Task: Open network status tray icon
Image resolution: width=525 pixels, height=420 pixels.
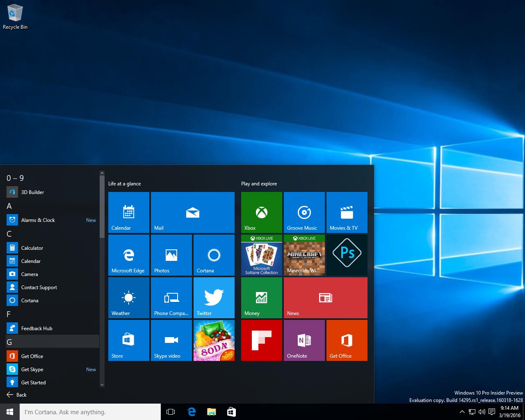Action: [x=472, y=412]
